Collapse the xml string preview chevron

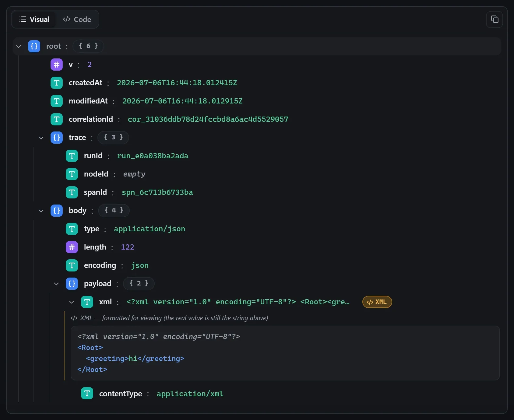(x=72, y=302)
